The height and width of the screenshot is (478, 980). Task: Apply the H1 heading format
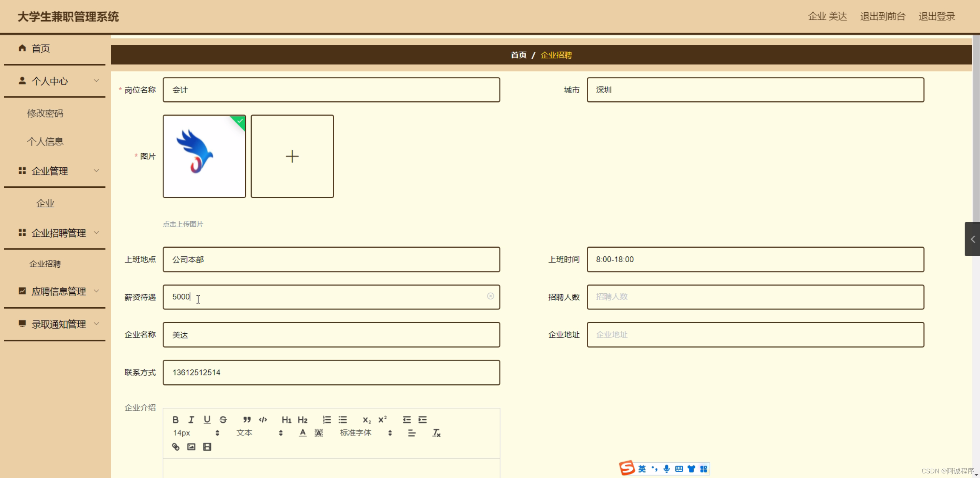click(286, 419)
